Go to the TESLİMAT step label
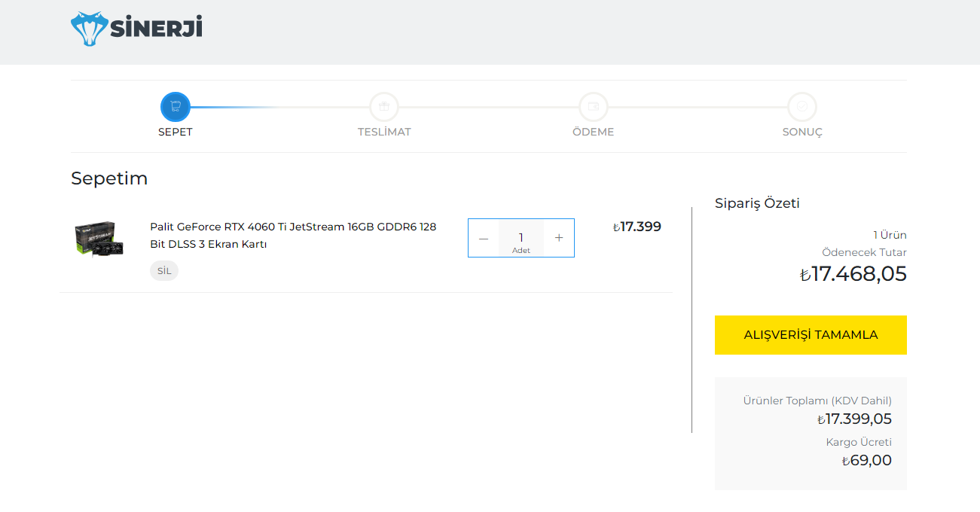This screenshot has width=980, height=512. [384, 132]
